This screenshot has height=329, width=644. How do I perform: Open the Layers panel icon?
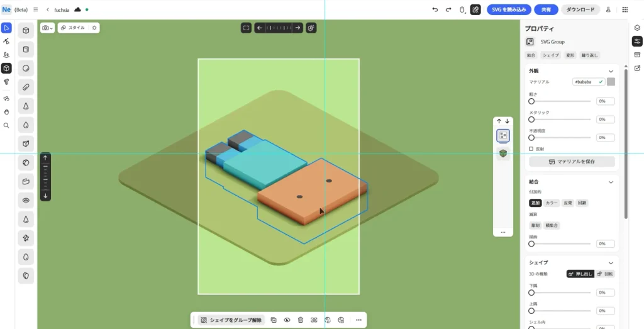click(637, 28)
